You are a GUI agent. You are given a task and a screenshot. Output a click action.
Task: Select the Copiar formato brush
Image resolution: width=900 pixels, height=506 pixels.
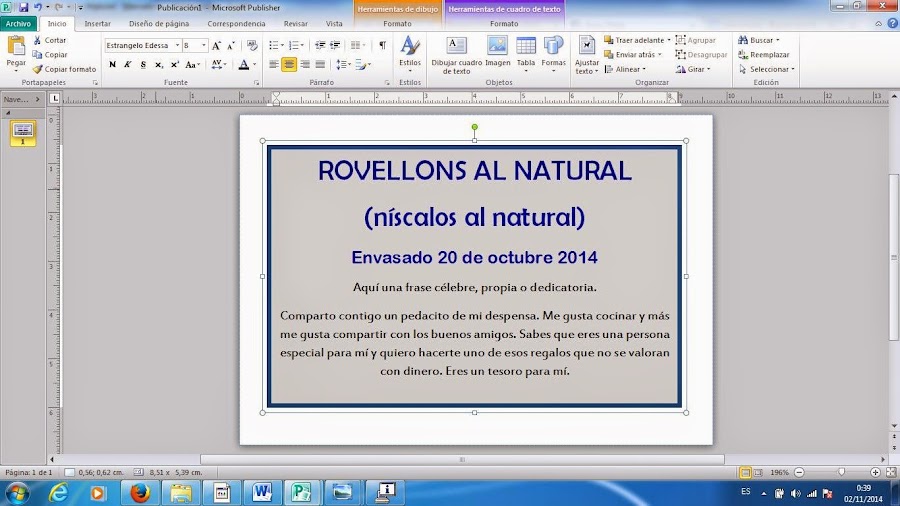38,69
